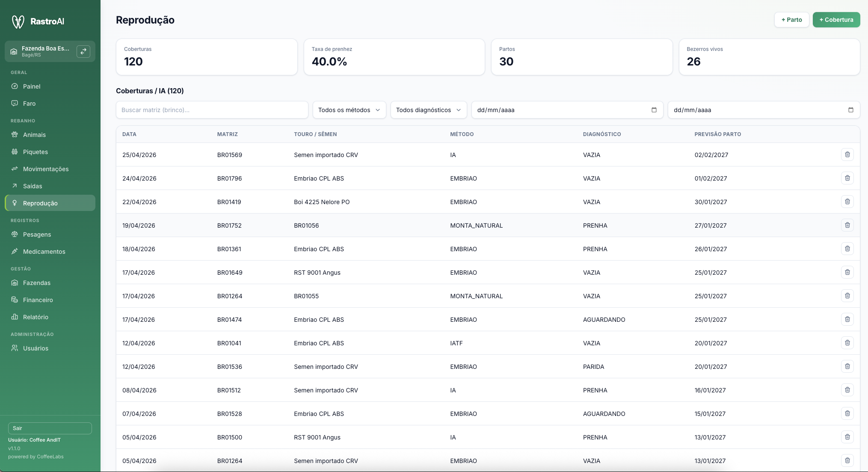Open Medicamentos records

(x=50, y=252)
